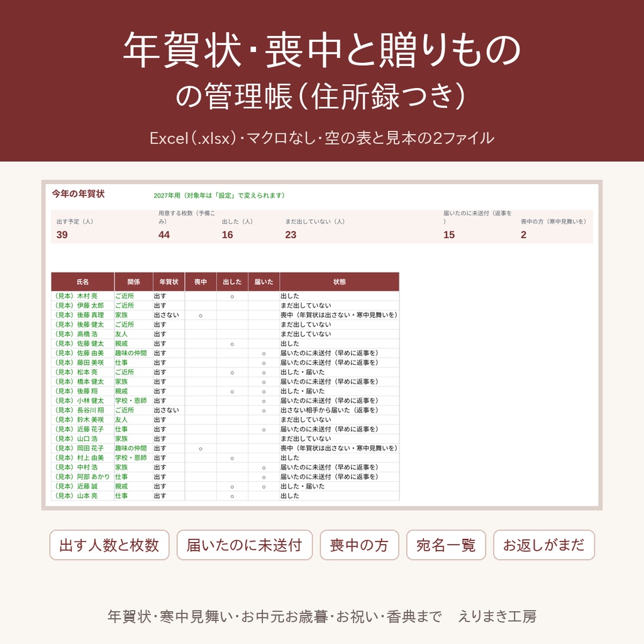The height and width of the screenshot is (644, 644).
Task: Select the 出した column header
Action: (x=232, y=282)
